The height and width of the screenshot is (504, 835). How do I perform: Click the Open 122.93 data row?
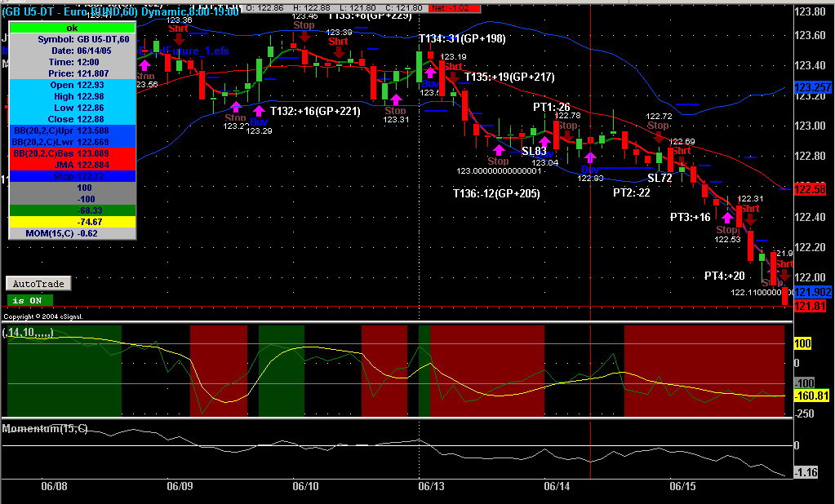73,85
